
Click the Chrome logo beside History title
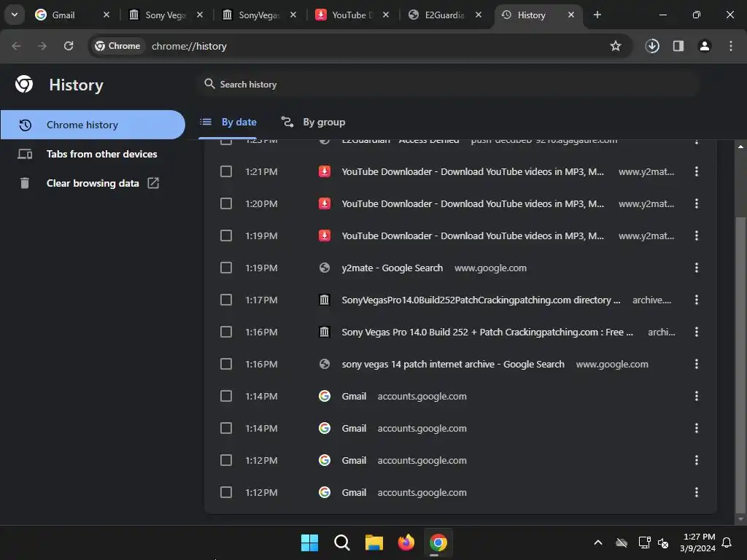point(24,84)
